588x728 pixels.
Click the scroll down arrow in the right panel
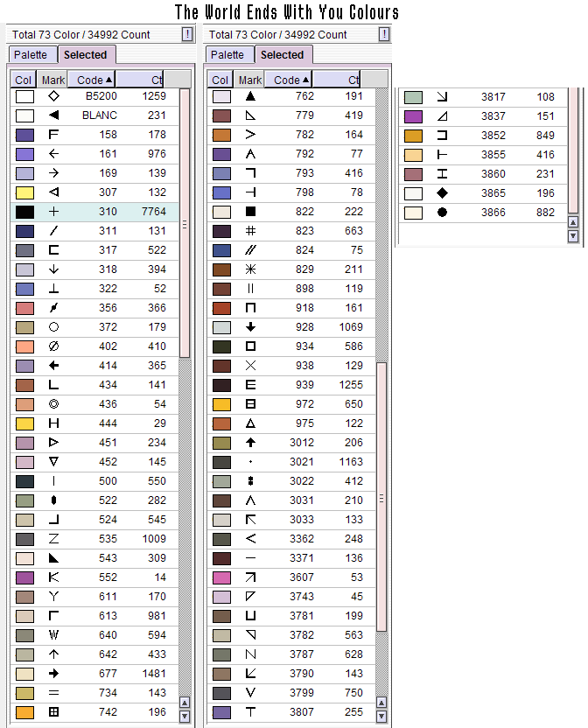click(x=573, y=236)
